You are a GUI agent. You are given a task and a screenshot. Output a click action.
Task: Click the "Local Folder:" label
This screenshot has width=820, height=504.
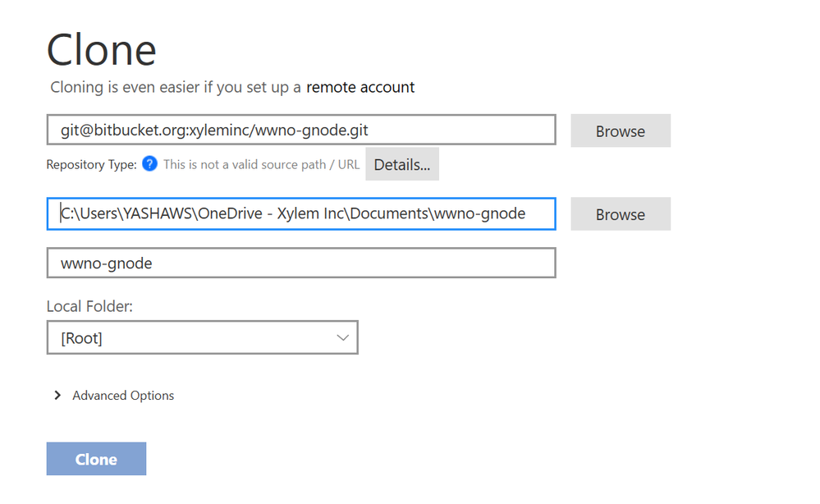coord(89,306)
